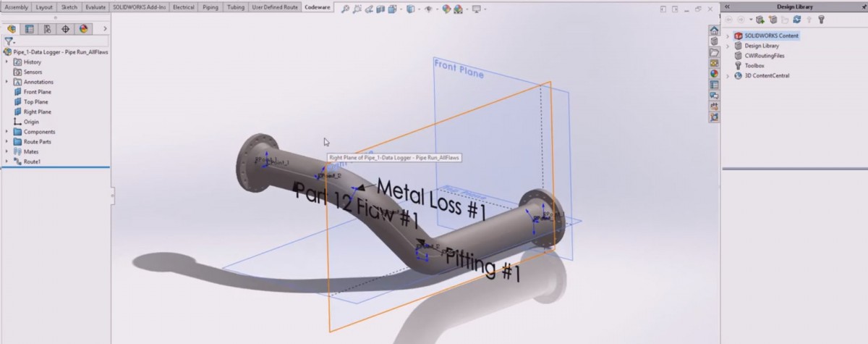Click the feature tree filter field

pyautogui.click(x=58, y=41)
